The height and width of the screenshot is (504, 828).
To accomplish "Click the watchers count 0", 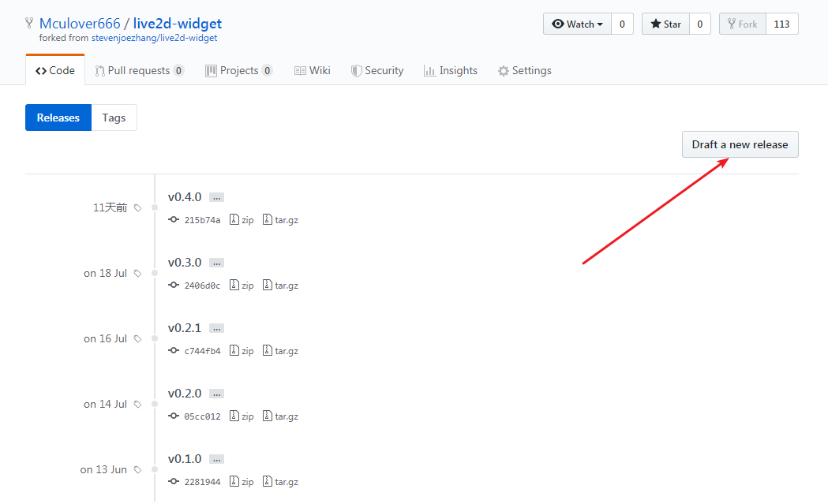I will (622, 24).
